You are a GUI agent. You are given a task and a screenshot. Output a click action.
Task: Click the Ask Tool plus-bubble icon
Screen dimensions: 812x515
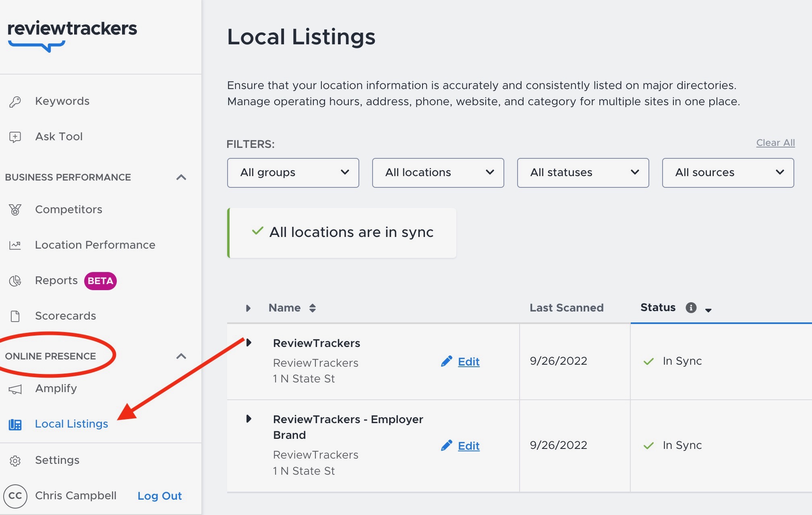tap(15, 137)
